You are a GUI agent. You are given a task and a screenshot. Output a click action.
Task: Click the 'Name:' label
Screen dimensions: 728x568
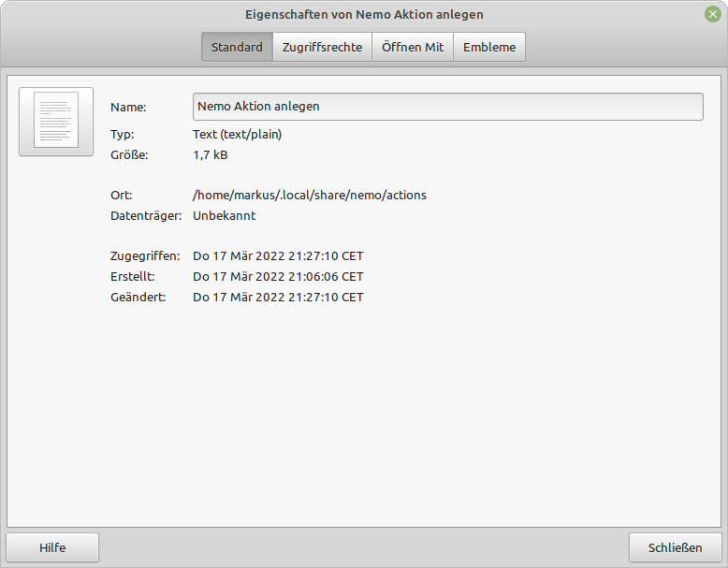point(128,108)
